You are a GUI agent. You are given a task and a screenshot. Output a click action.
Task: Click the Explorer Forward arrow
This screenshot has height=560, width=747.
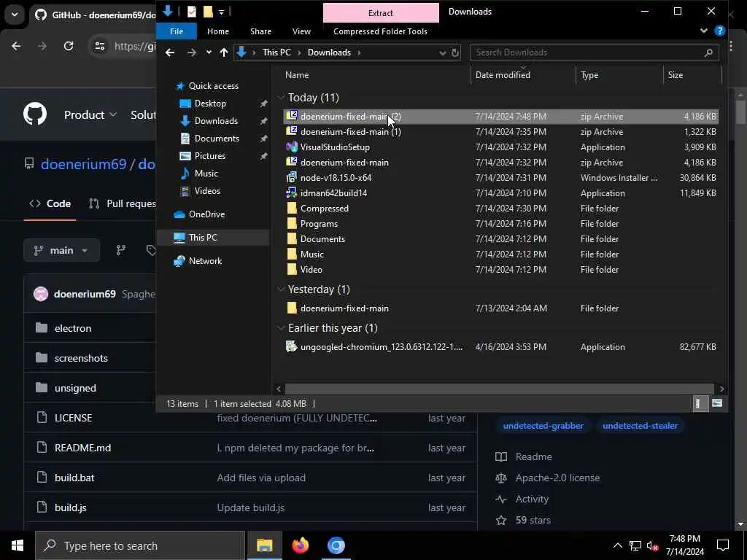coord(192,52)
